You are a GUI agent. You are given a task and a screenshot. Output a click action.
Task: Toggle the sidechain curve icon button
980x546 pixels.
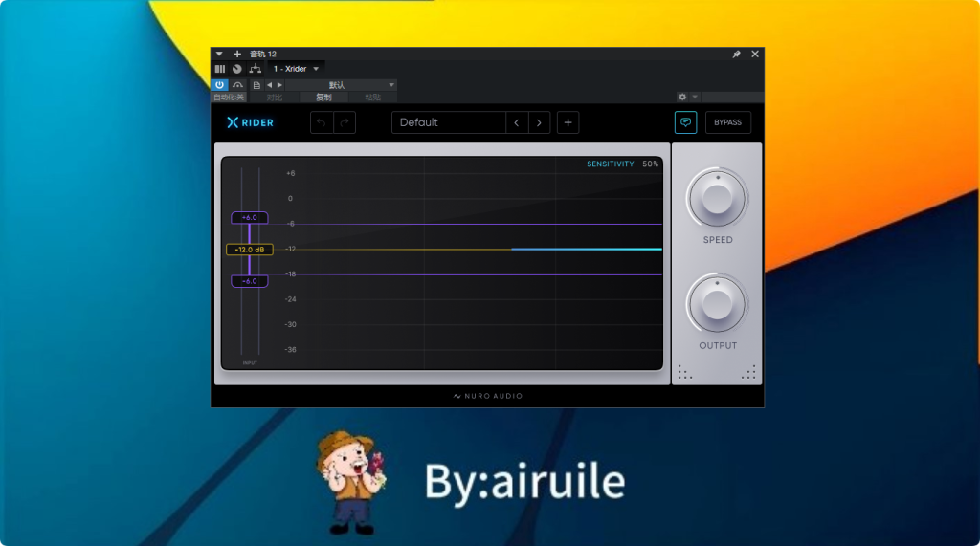[x=237, y=85]
